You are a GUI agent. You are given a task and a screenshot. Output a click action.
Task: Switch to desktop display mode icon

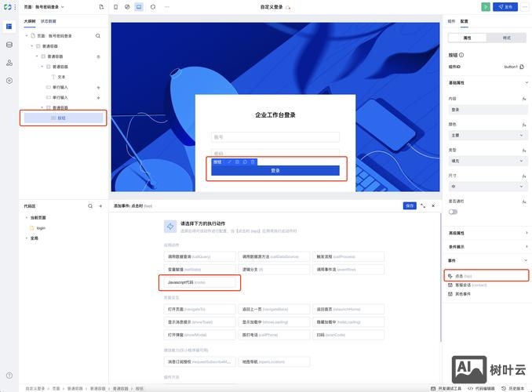click(139, 6)
